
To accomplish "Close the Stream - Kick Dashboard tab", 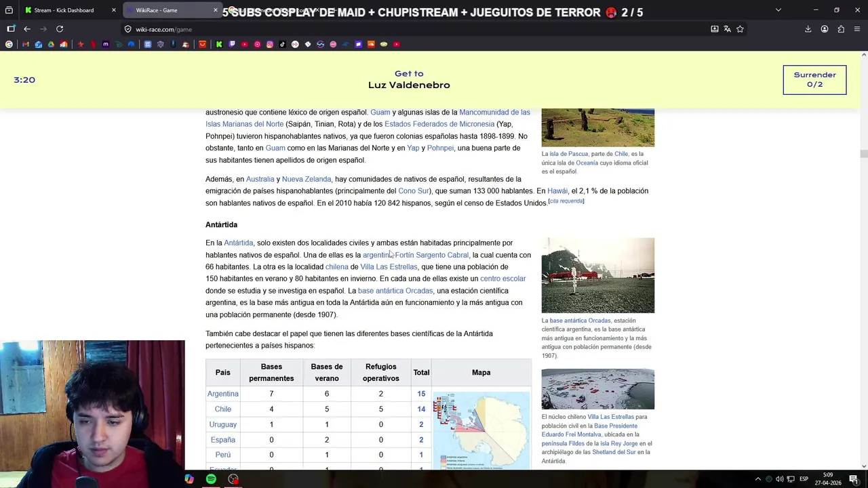I will (x=113, y=10).
